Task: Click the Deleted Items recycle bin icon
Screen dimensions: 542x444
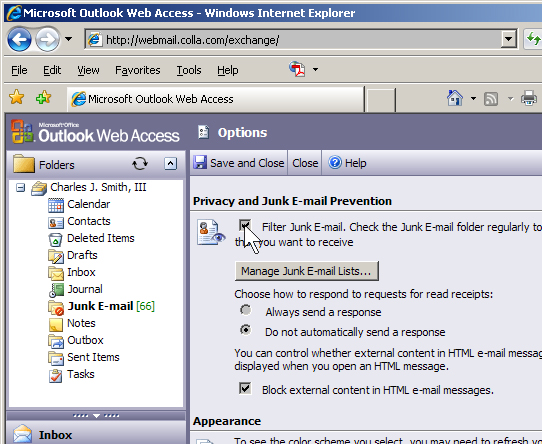Action: tap(55, 239)
